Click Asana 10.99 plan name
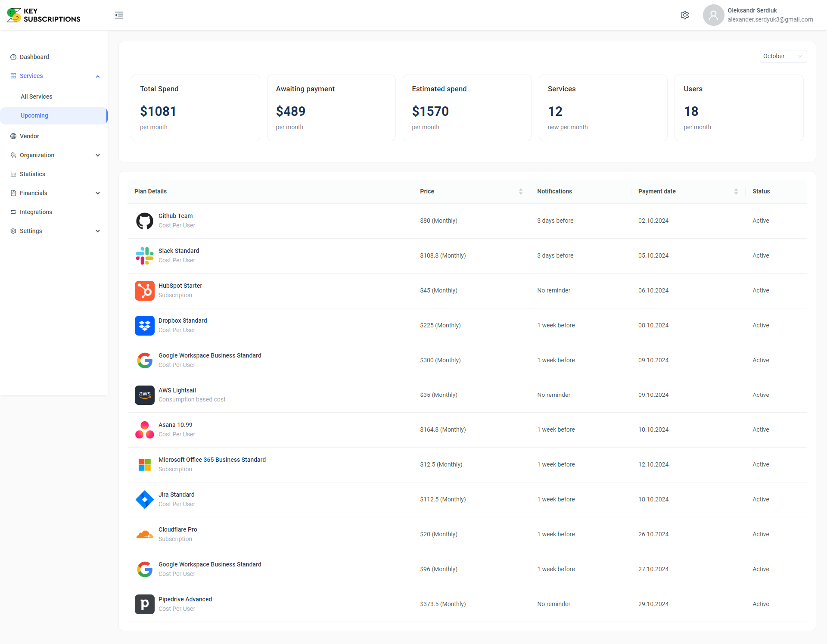This screenshot has height=644, width=827. click(175, 425)
